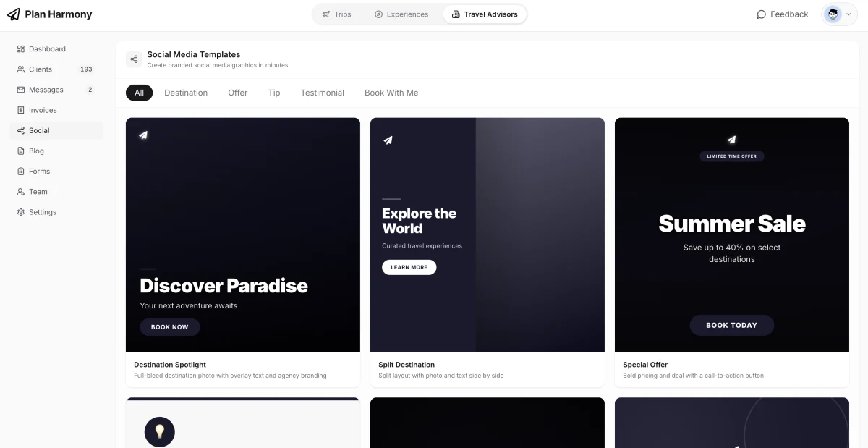Viewport: 868px width, 448px height.
Task: Select the All filter pill
Action: coord(139,93)
